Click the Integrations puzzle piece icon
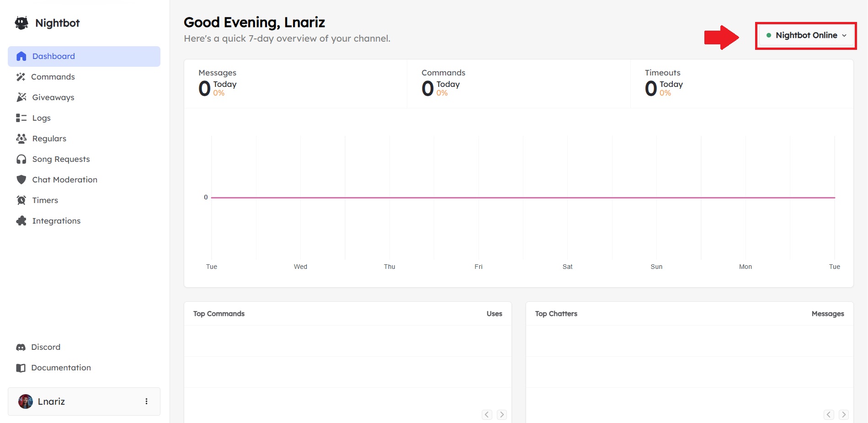 coord(21,221)
